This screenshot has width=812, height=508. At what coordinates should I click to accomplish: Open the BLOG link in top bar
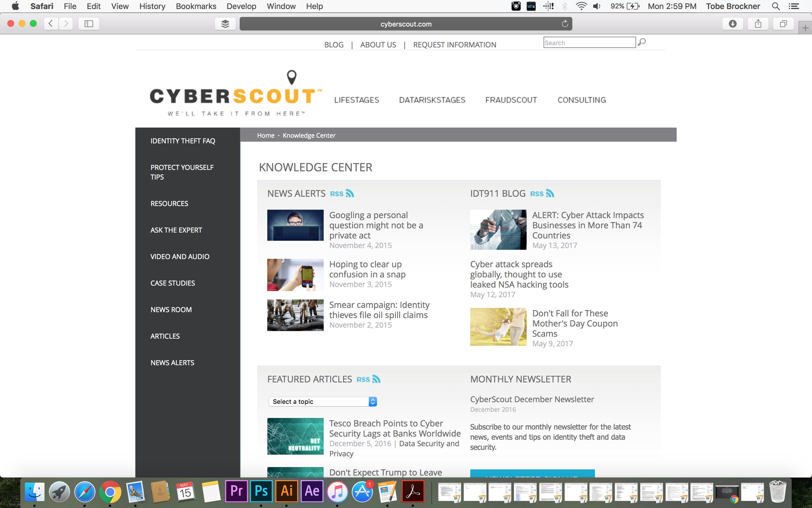[x=334, y=45]
